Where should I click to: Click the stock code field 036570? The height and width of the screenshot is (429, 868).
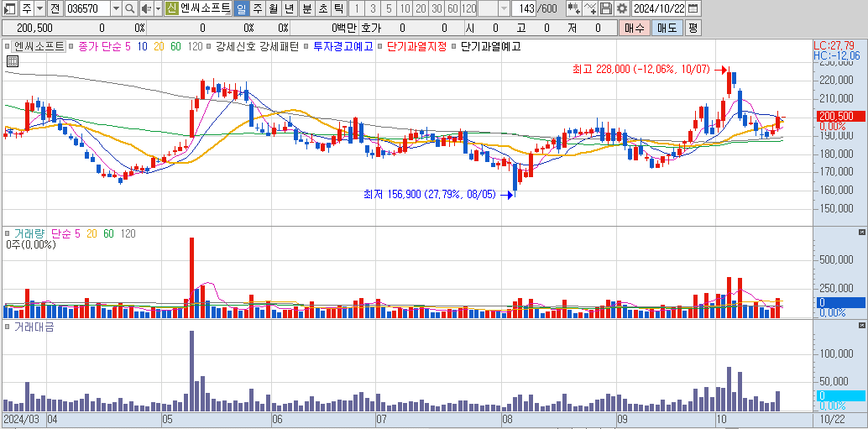[87, 8]
